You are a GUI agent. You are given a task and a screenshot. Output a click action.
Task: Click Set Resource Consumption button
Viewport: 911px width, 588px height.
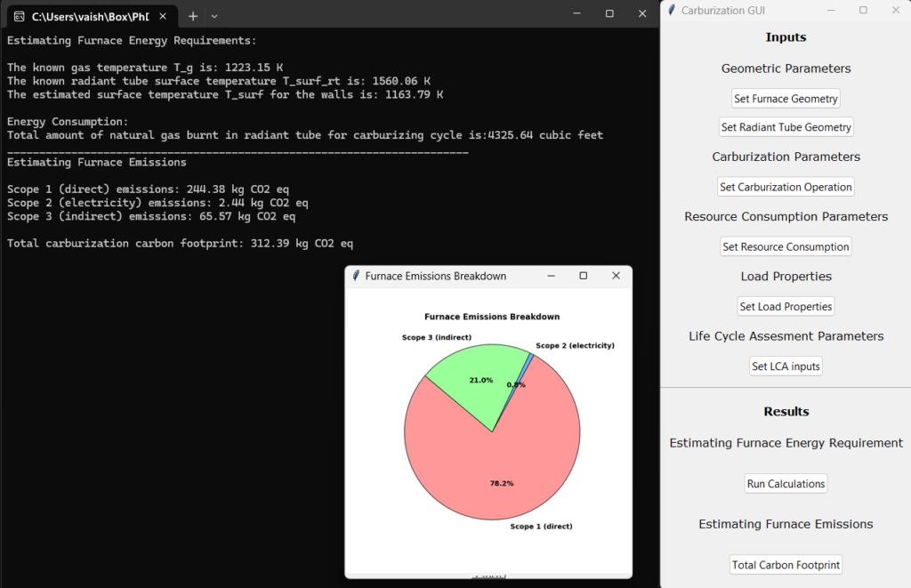click(786, 247)
